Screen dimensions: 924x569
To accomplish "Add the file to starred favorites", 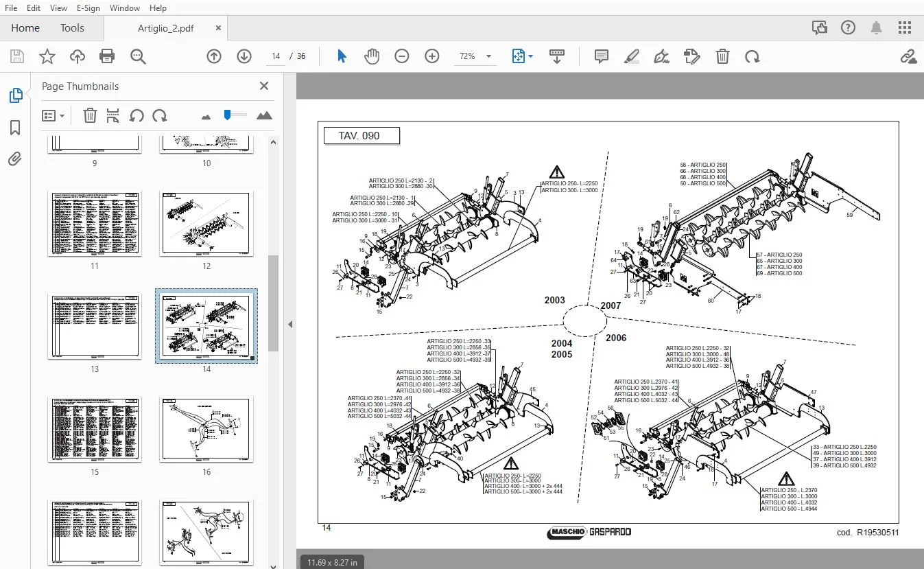I will pos(47,56).
